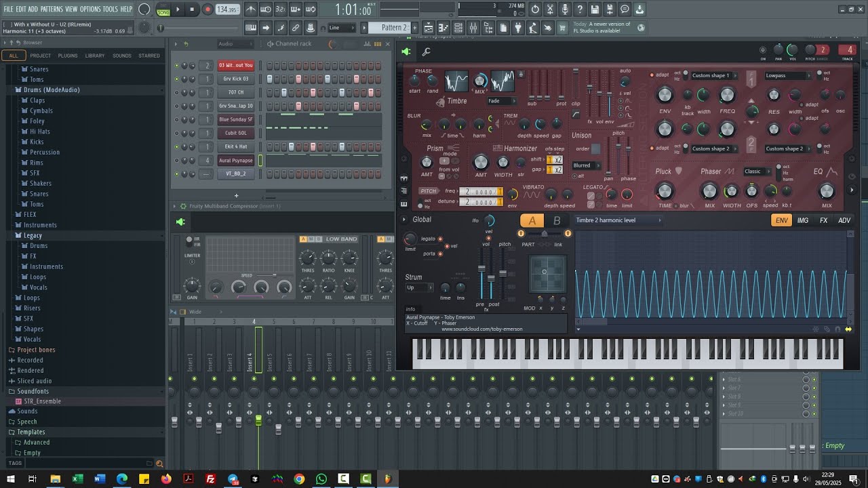Screen dimensions: 868x488
Task: Click the save icon in top toolbar
Action: pos(595,9)
